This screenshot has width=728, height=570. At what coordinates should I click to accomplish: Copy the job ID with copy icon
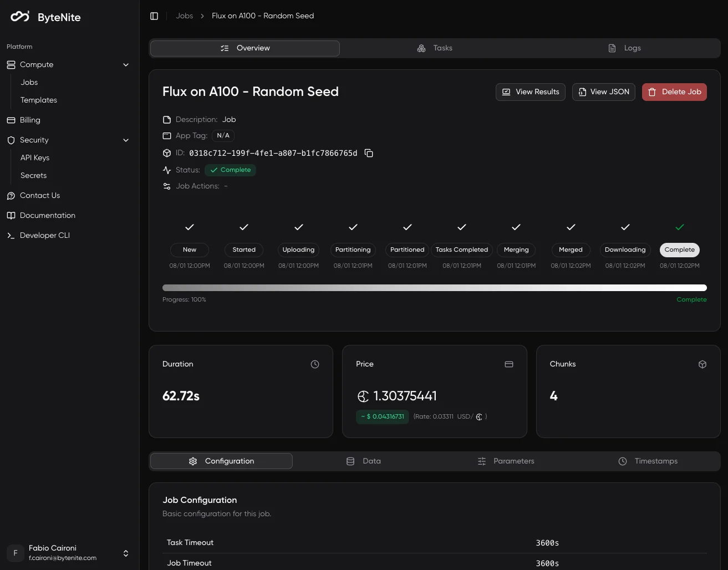tap(369, 153)
